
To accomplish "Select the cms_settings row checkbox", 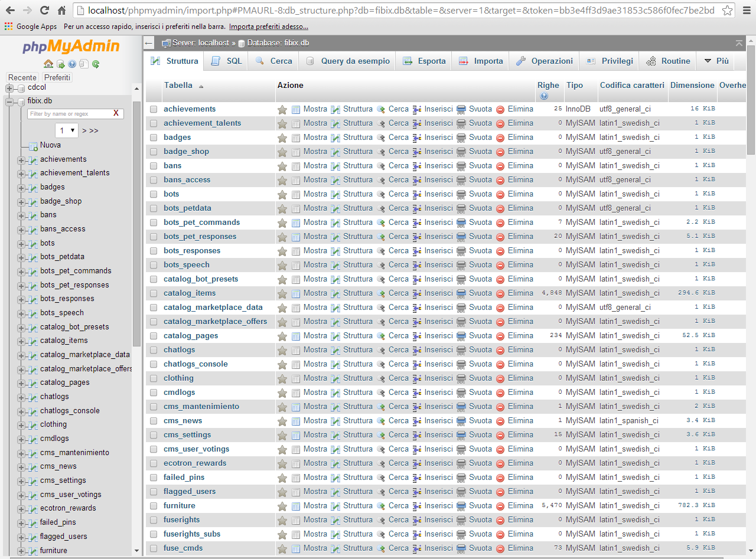I will pos(154,435).
